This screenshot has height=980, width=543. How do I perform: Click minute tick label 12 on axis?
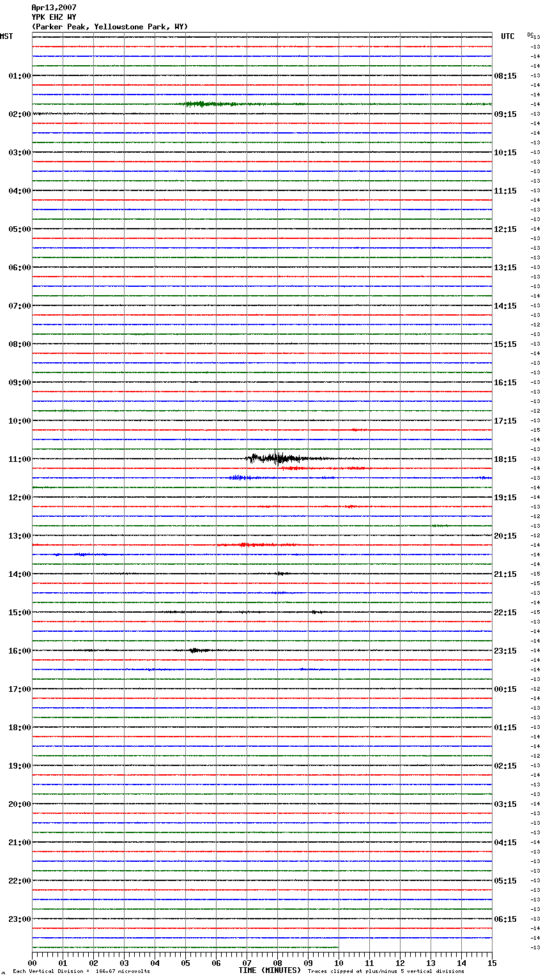point(400,963)
